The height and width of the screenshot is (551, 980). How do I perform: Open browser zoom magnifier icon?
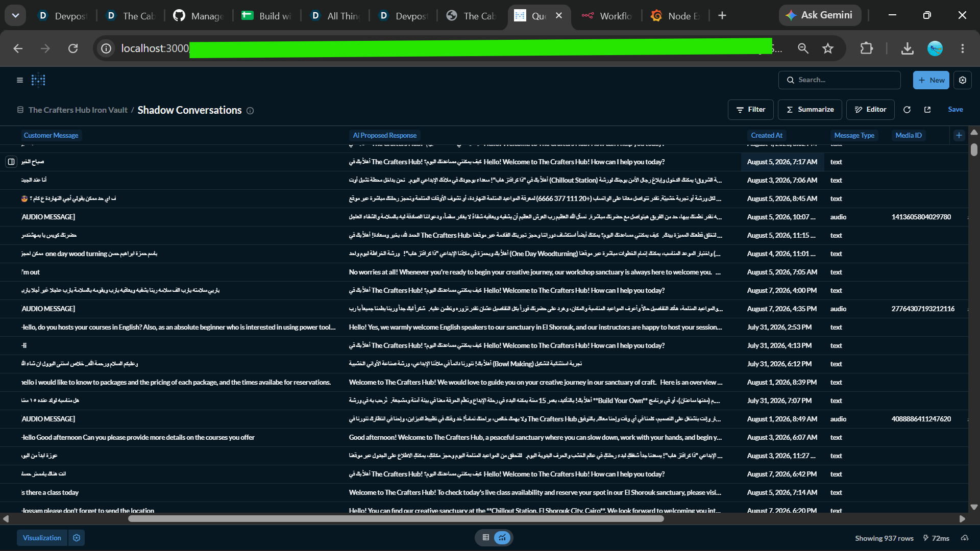coord(803,48)
